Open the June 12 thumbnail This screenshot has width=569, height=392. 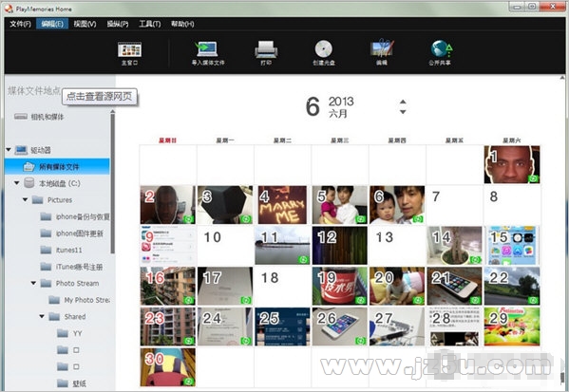(x=340, y=246)
